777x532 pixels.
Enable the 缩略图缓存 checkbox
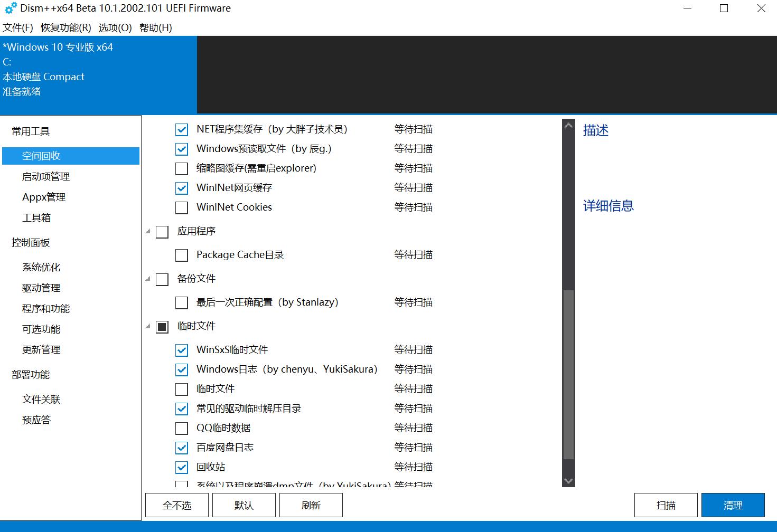(181, 168)
